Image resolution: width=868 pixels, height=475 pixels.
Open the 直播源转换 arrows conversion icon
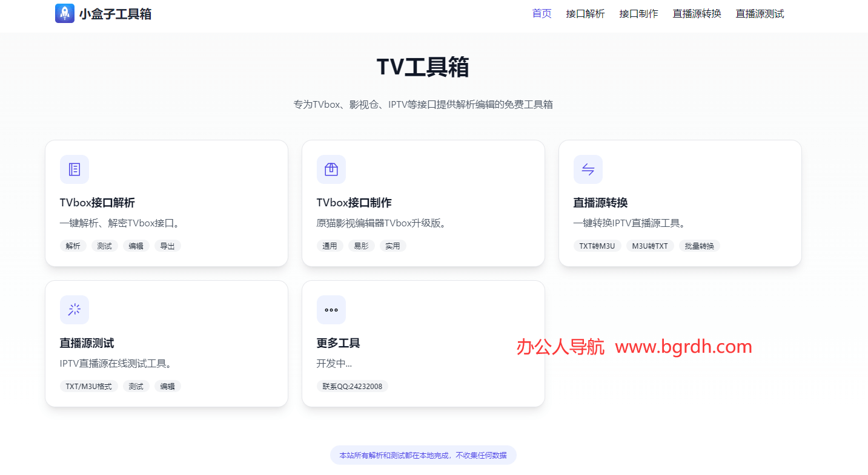[x=588, y=169]
